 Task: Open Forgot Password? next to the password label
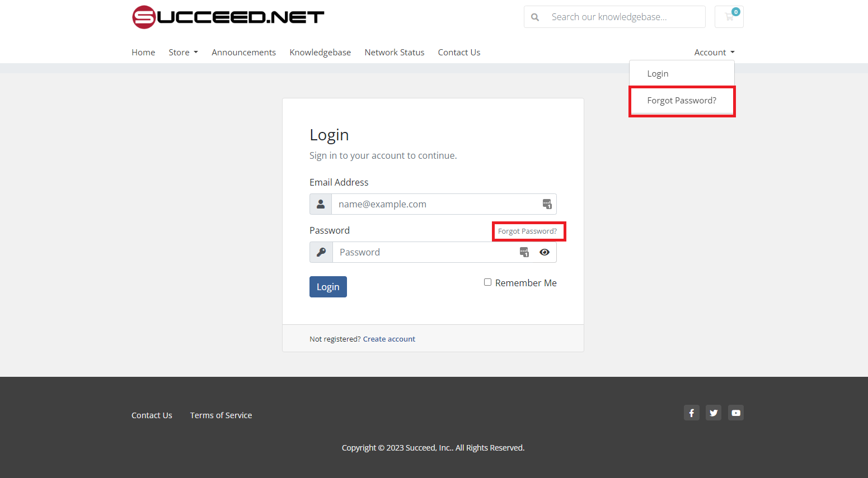(x=528, y=231)
